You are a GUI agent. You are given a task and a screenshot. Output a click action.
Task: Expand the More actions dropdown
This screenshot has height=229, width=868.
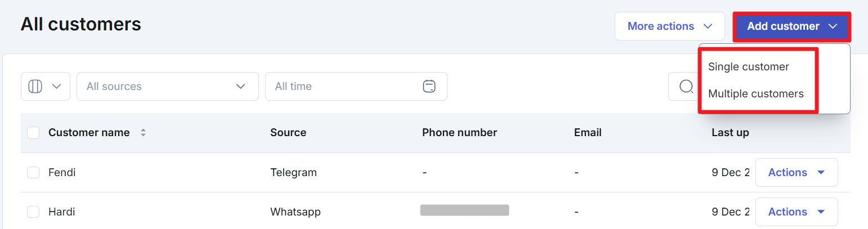coord(669,26)
